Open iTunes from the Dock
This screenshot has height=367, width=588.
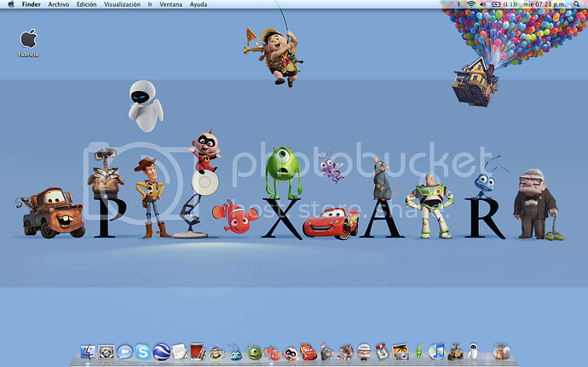(x=436, y=351)
